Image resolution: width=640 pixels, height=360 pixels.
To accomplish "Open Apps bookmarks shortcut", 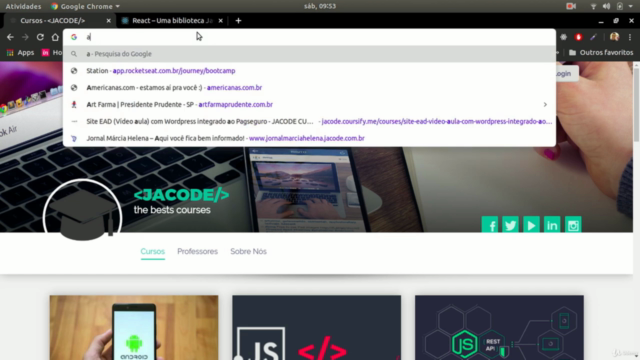I will pyautogui.click(x=20, y=53).
